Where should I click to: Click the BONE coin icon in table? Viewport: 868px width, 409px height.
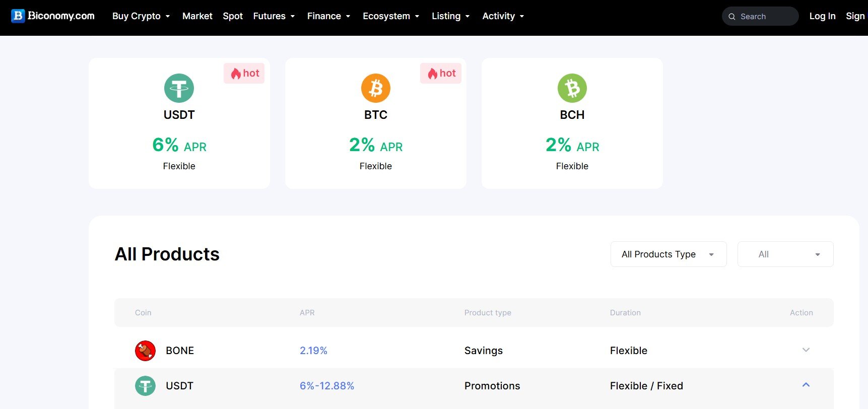coord(145,351)
